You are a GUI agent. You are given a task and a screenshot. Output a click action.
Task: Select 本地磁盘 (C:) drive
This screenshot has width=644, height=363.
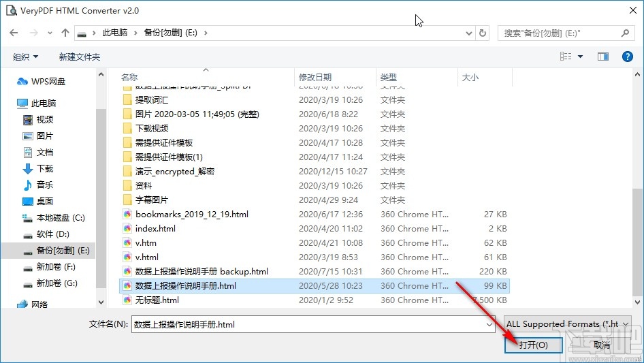tap(53, 218)
